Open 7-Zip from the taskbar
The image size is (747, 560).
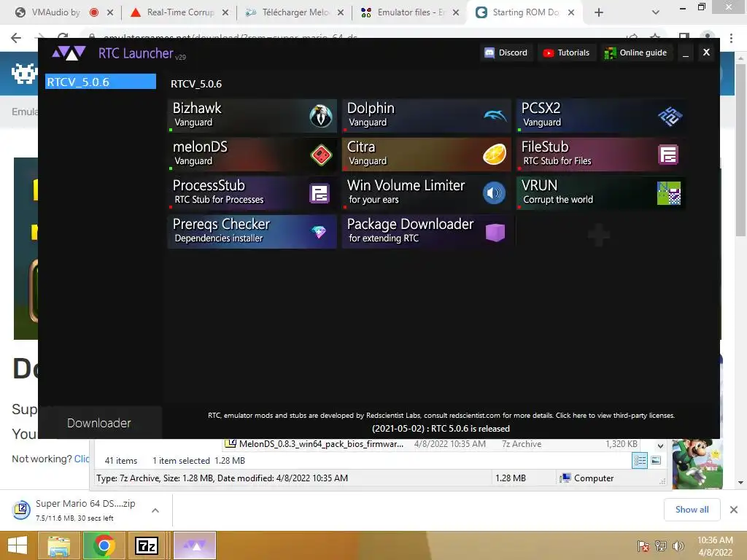pyautogui.click(x=146, y=545)
